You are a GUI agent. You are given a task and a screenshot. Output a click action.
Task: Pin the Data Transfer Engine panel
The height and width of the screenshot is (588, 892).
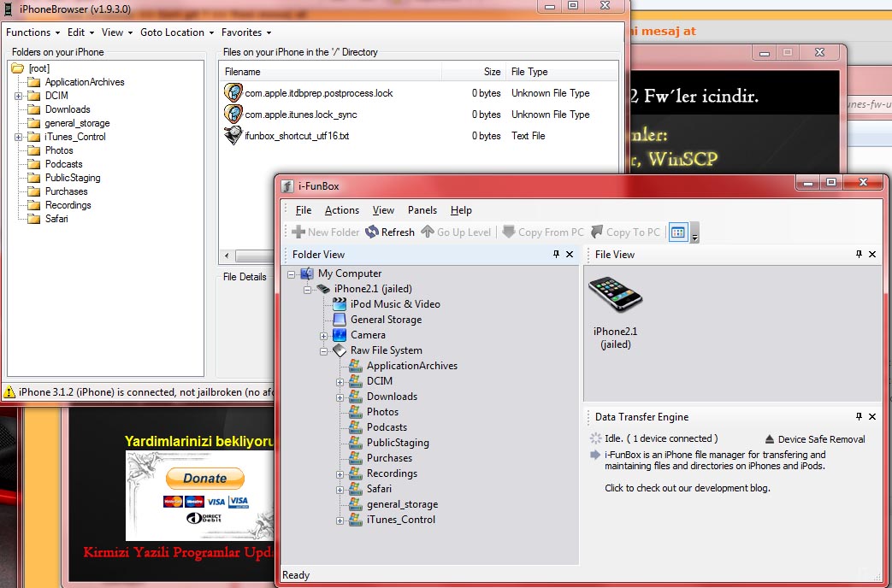coord(859,417)
